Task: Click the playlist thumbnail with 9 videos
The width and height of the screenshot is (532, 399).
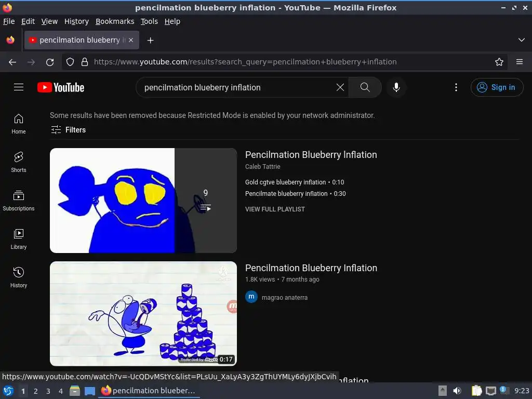Action: pos(143,201)
